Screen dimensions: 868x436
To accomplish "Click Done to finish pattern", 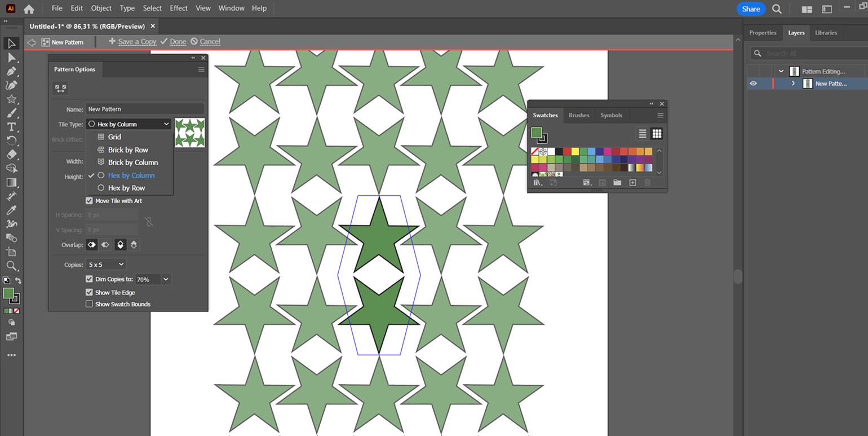I will (x=173, y=42).
